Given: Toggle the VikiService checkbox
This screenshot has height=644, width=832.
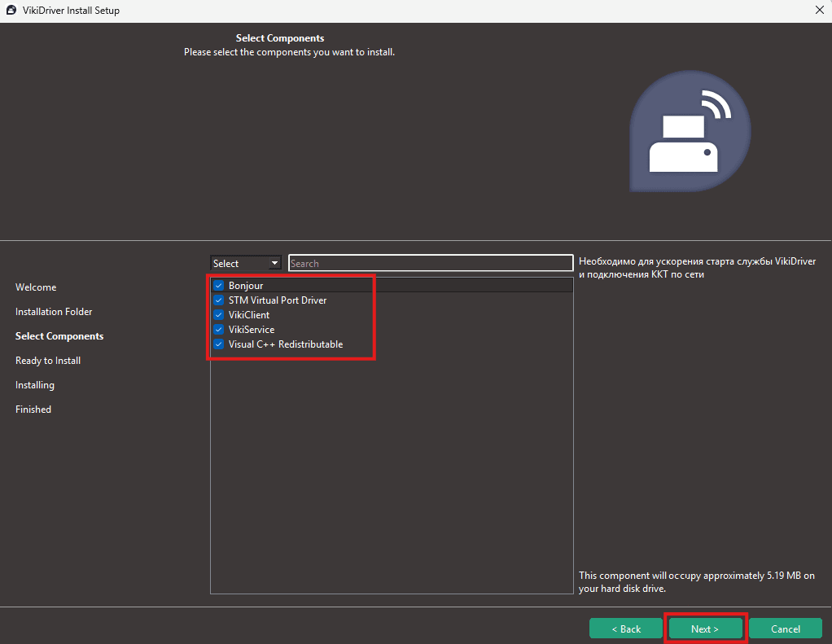Looking at the screenshot, I should point(219,330).
